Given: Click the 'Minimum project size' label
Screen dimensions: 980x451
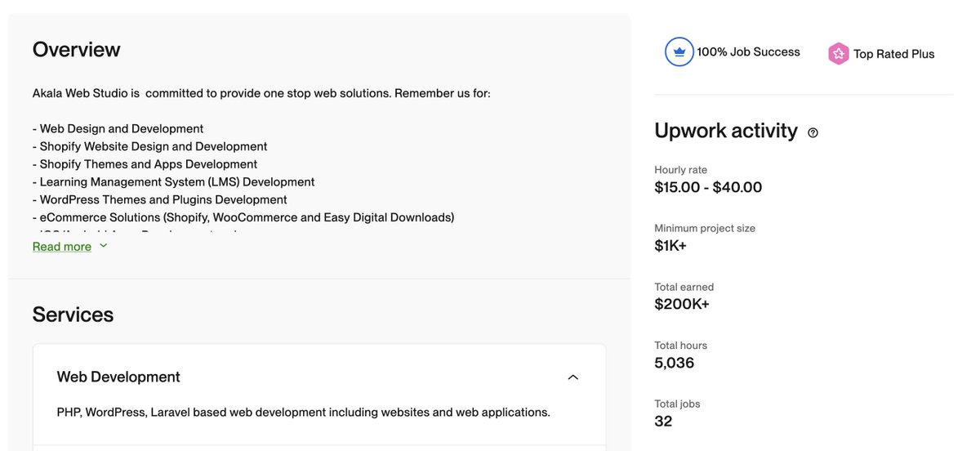Looking at the screenshot, I should click(x=705, y=228).
